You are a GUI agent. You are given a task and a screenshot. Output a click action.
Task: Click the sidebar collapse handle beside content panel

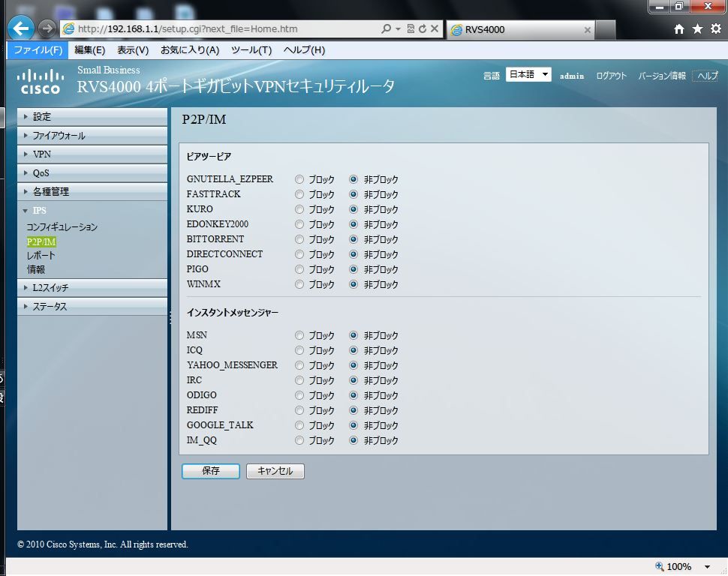[170, 318]
